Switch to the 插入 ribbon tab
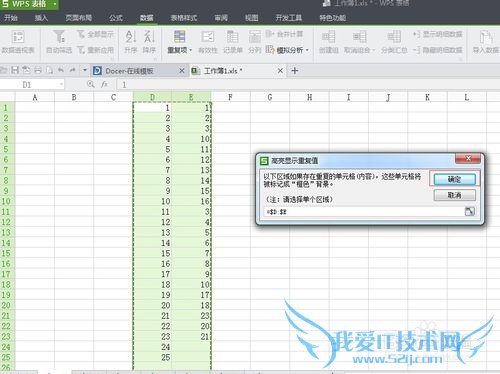This screenshot has width=500, height=374. [x=41, y=18]
